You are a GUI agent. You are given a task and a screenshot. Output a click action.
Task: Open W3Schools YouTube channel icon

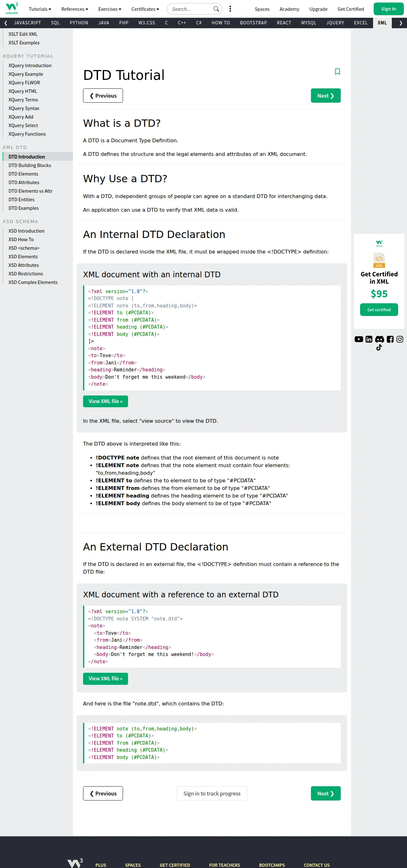click(359, 339)
